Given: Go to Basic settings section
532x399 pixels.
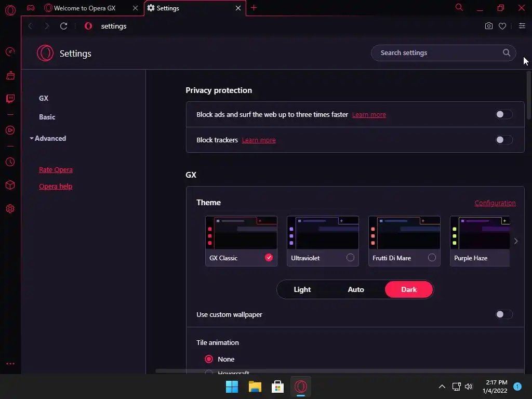Looking at the screenshot, I should pyautogui.click(x=47, y=117).
